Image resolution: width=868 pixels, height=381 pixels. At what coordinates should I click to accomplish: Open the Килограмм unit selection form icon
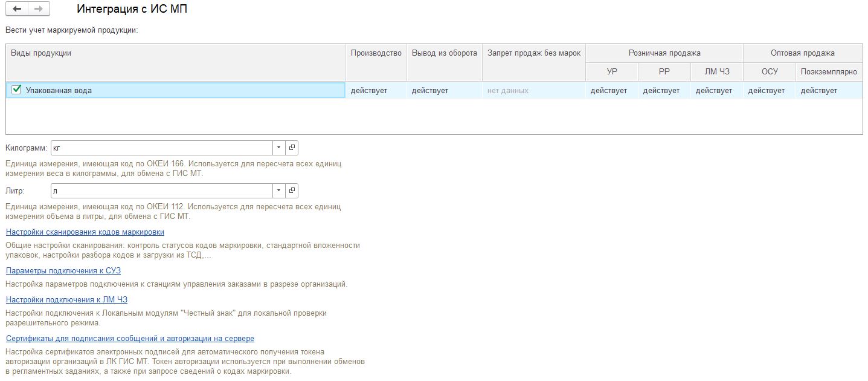(292, 148)
